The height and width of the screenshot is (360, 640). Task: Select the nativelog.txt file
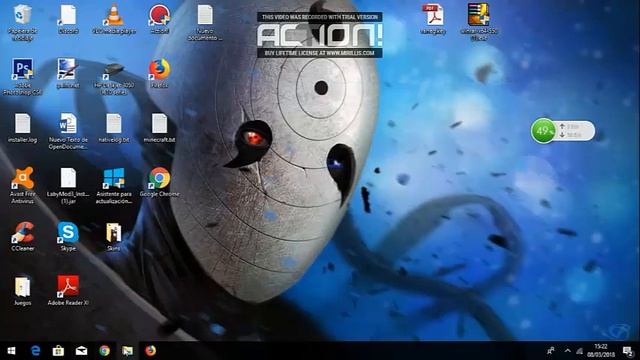coord(113,124)
